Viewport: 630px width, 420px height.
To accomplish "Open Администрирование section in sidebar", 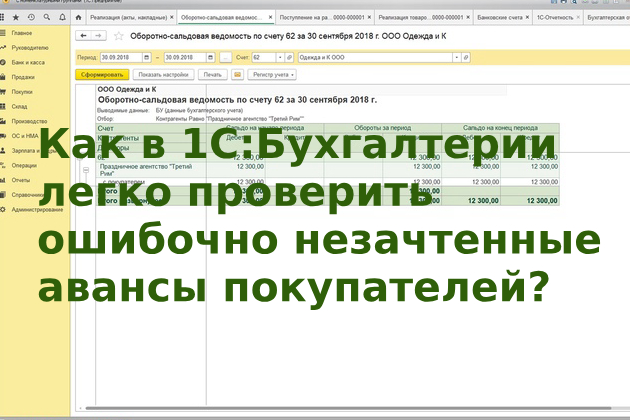I will coord(37,209).
